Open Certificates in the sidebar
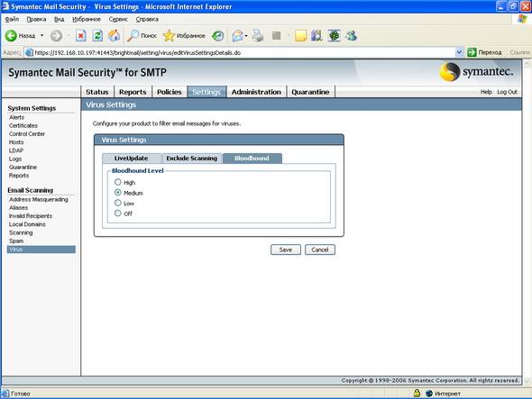 pos(23,126)
